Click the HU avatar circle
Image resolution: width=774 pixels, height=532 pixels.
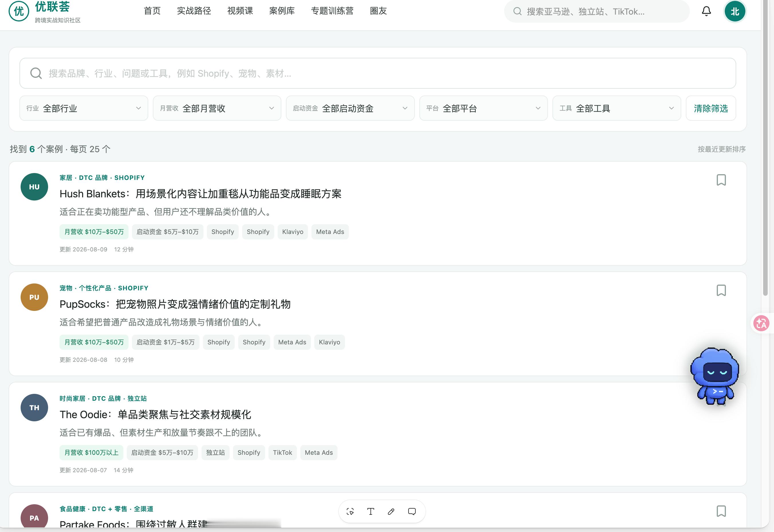[34, 187]
